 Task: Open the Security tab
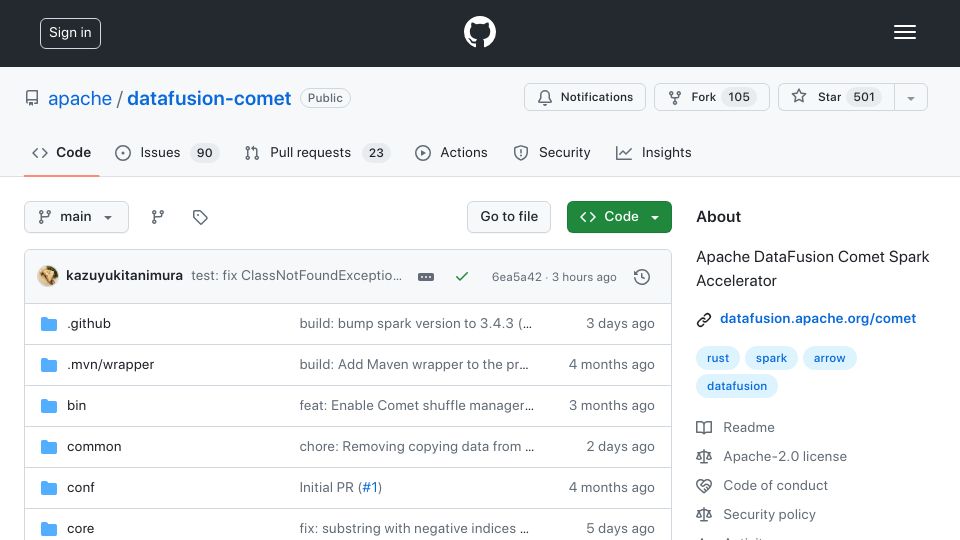coord(552,152)
